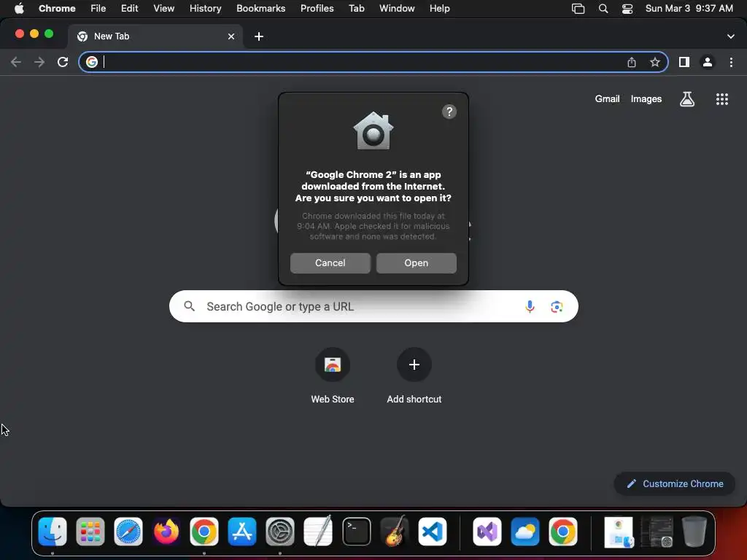The width and height of the screenshot is (747, 560).
Task: Open the Chrome application menu
Action: 57,9
